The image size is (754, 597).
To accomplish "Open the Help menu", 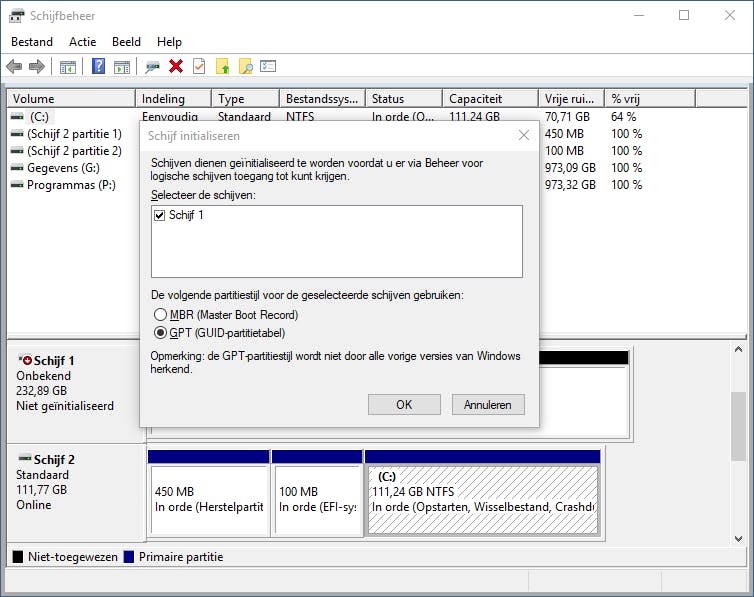I will click(x=169, y=42).
